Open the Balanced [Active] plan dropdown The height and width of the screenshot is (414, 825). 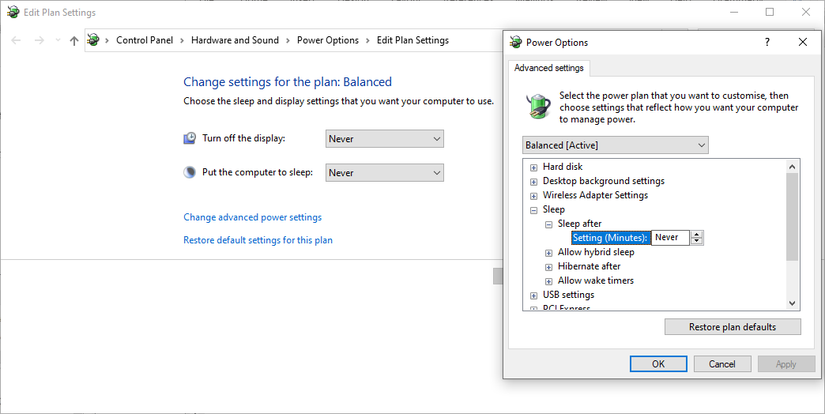coord(616,145)
